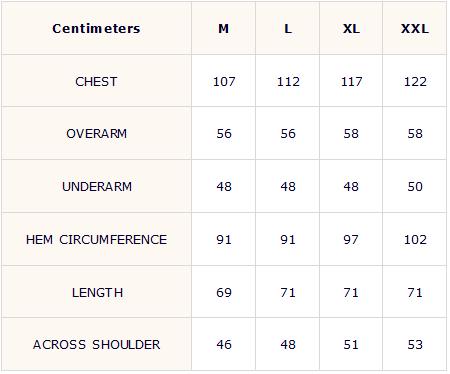Viewport: 450px width, 374px height.
Task: Click hem circumference value 102
Action: 415,240
